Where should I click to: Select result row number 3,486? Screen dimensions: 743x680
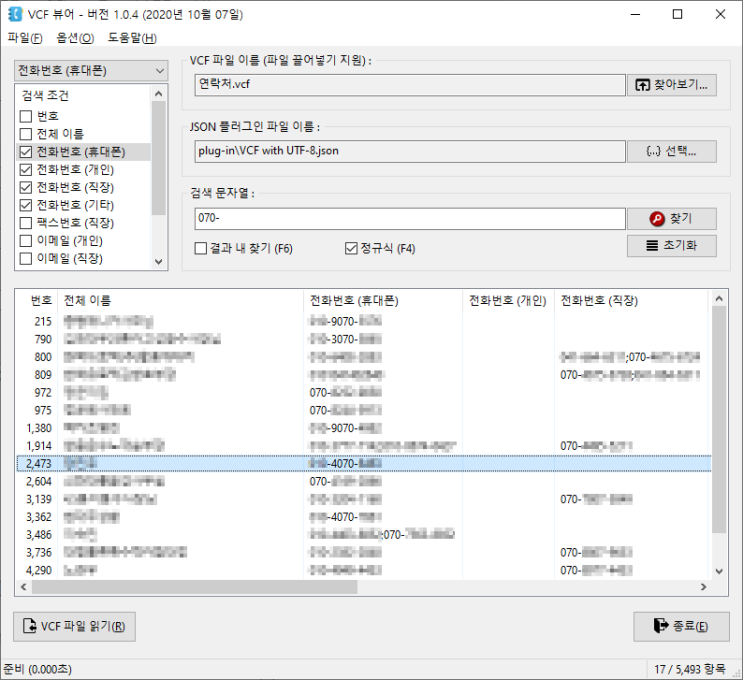pos(363,535)
